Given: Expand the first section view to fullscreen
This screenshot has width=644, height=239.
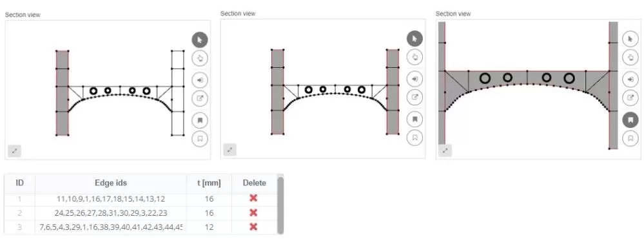Looking at the screenshot, I should (x=15, y=151).
